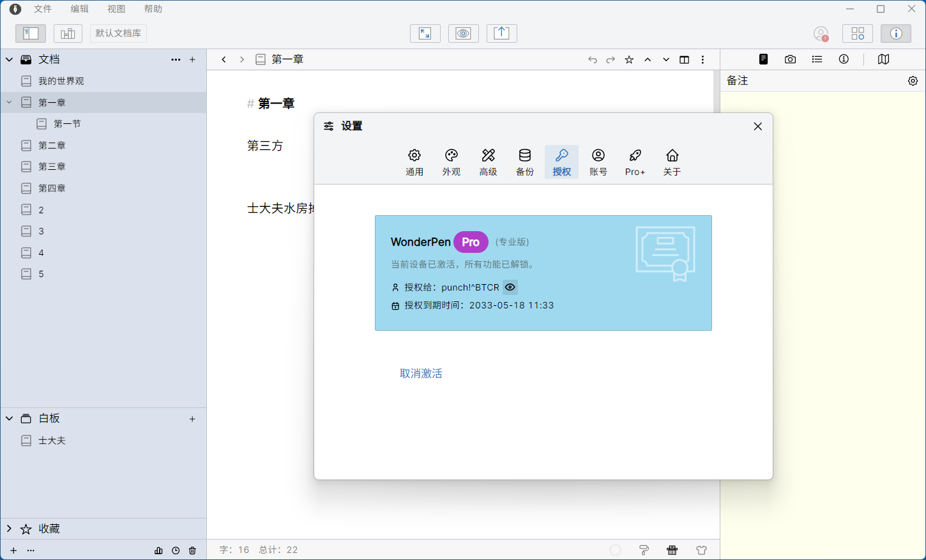Screen dimensions: 926x560
Task: Redo using the editor redo arrow
Action: pos(611,59)
